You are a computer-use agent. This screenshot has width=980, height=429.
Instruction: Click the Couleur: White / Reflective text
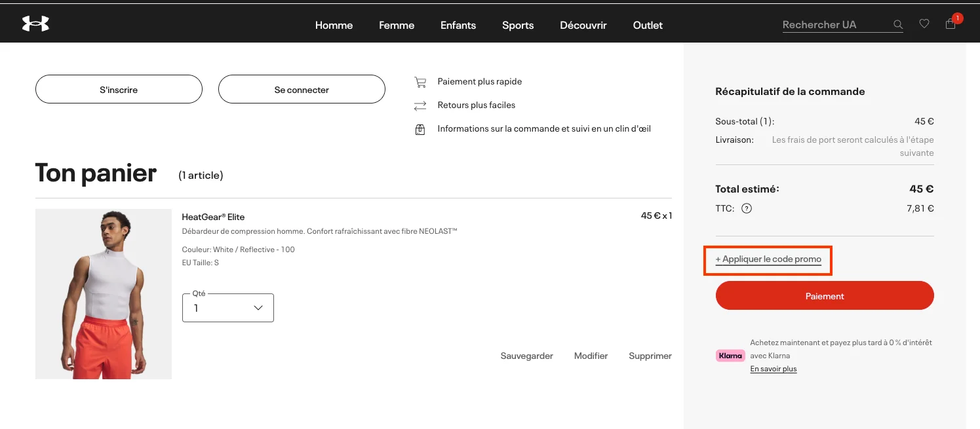click(238, 250)
